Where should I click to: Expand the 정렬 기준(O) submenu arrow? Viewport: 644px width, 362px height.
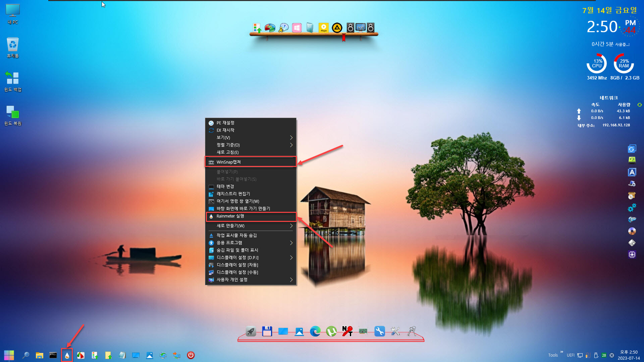click(291, 145)
